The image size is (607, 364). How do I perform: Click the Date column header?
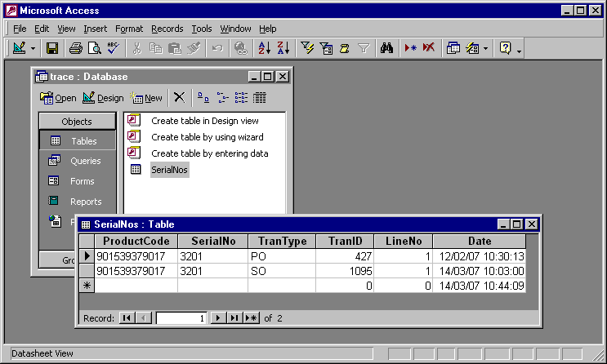click(480, 241)
